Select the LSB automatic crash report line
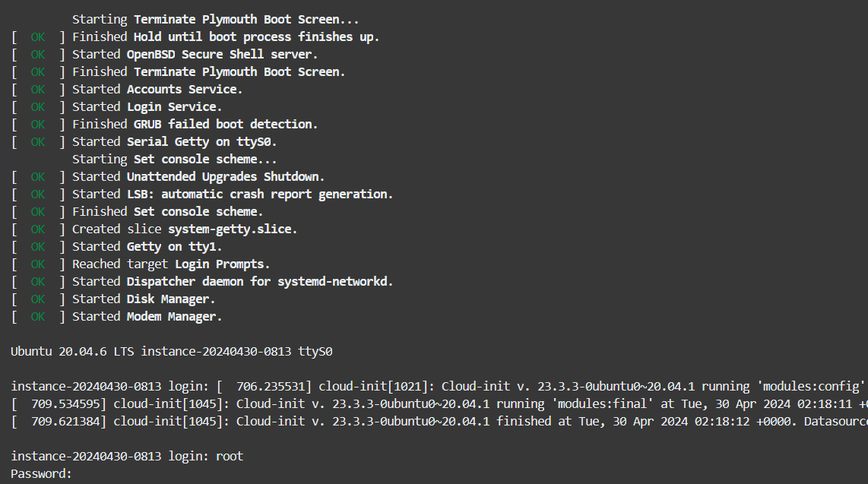The height and width of the screenshot is (484, 868). coord(233,194)
